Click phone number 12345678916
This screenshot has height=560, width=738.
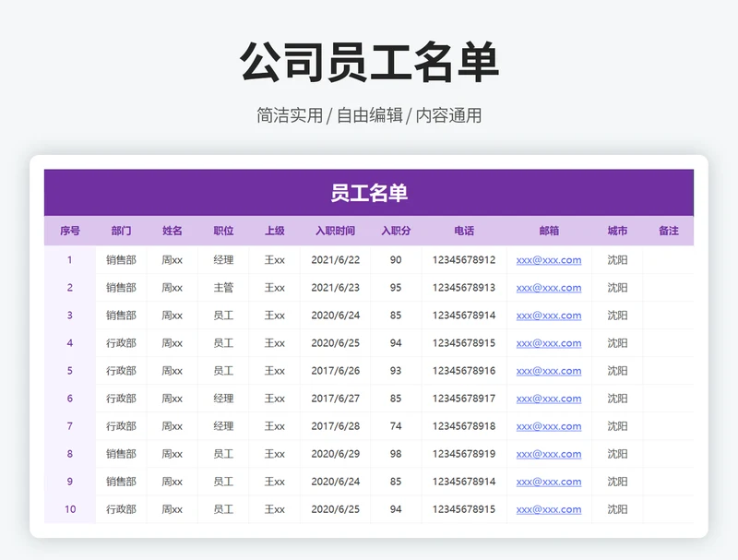pyautogui.click(x=464, y=371)
